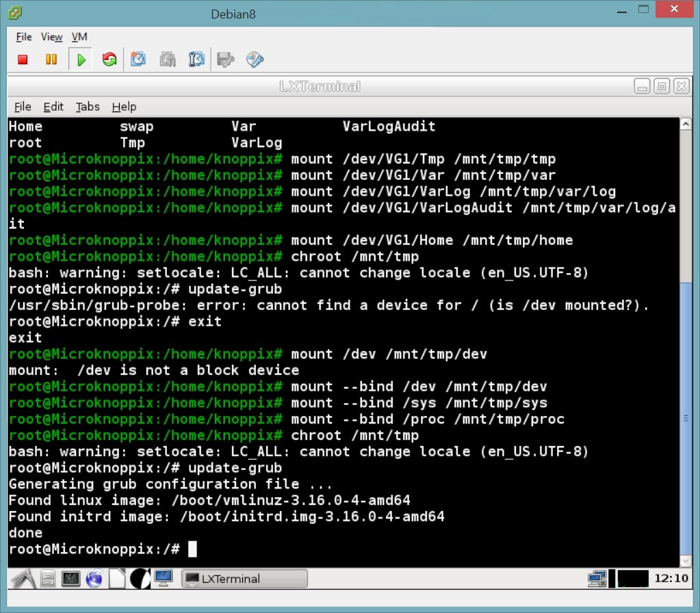Click the CPU usage monitor in panel
This screenshot has height=613, width=700.
[633, 579]
